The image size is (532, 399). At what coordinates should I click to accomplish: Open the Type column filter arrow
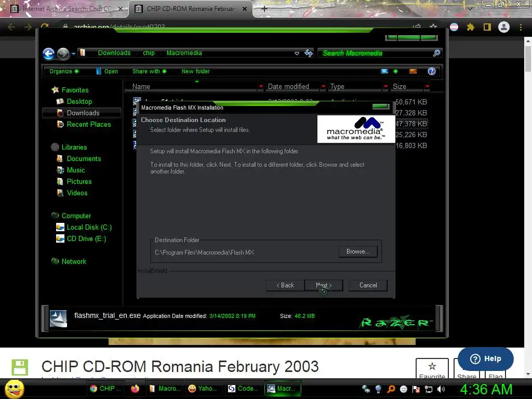click(x=385, y=87)
